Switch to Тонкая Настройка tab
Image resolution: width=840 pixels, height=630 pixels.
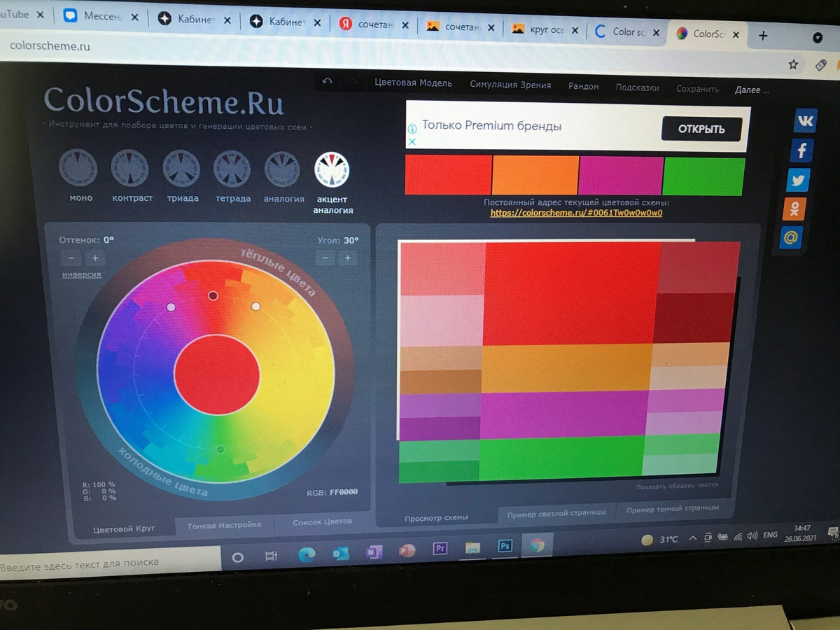[224, 524]
